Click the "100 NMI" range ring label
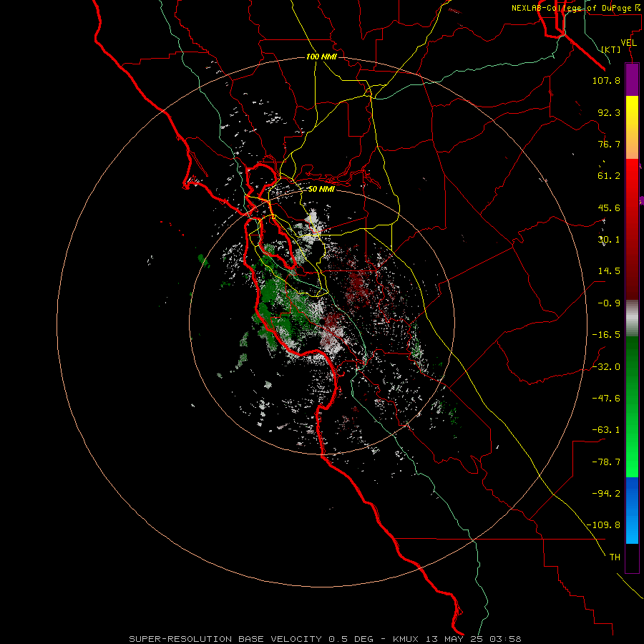This screenshot has height=644, width=644. [x=321, y=57]
